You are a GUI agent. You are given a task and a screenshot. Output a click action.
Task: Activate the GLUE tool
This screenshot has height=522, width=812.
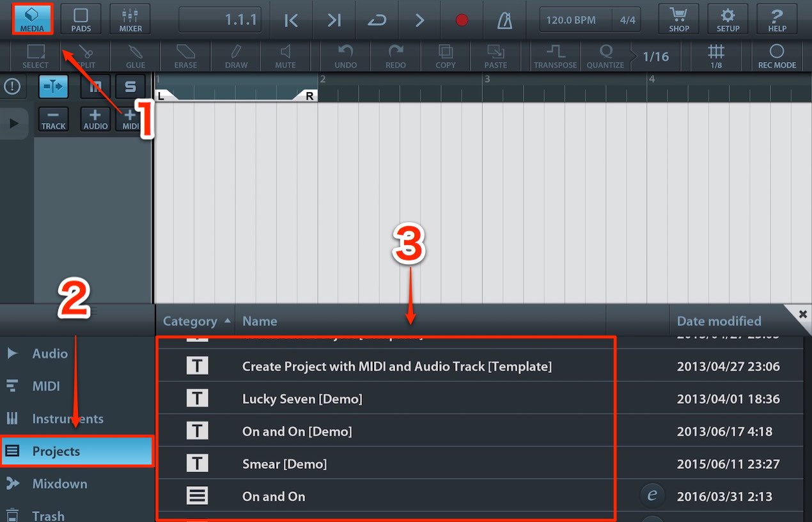[136, 56]
